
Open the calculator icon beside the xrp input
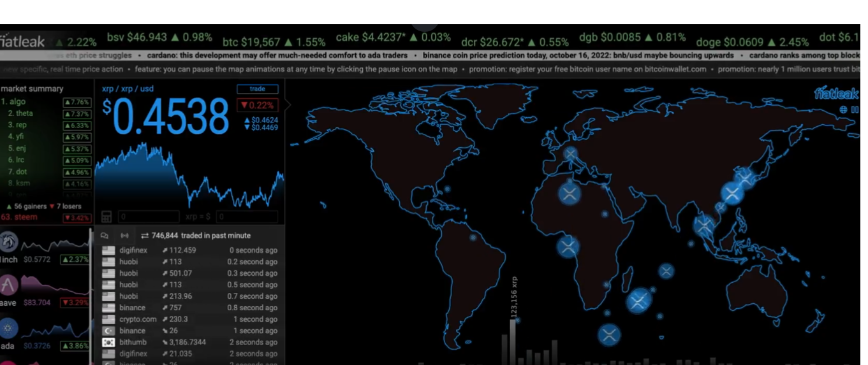[x=107, y=217]
